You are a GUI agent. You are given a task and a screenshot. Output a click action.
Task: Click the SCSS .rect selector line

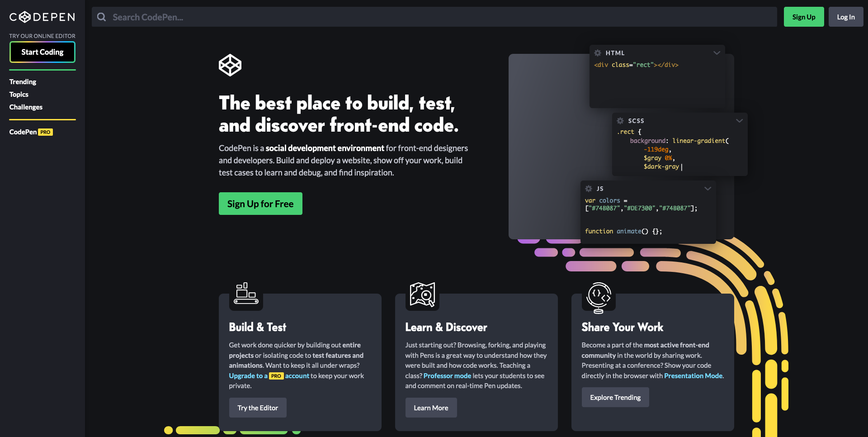coord(629,132)
